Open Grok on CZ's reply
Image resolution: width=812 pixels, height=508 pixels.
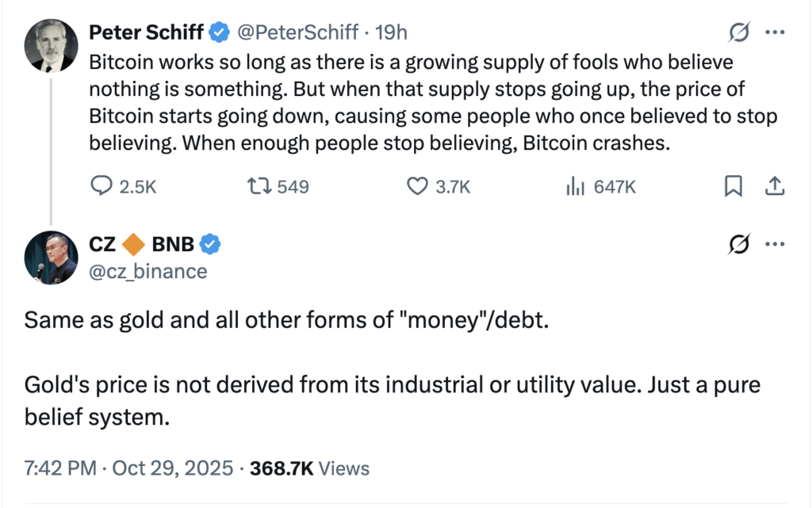[739, 244]
